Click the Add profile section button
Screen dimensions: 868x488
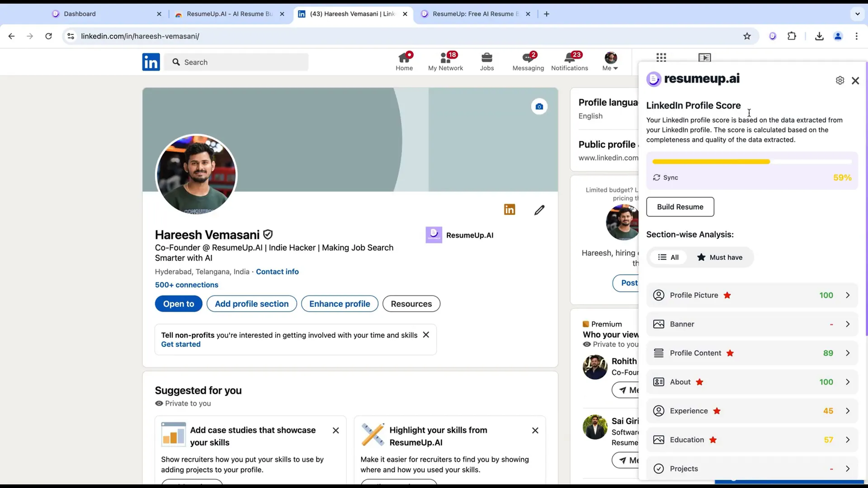pos(252,304)
